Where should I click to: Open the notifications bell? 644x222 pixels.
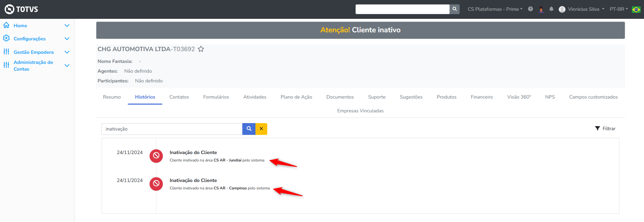[x=551, y=9]
